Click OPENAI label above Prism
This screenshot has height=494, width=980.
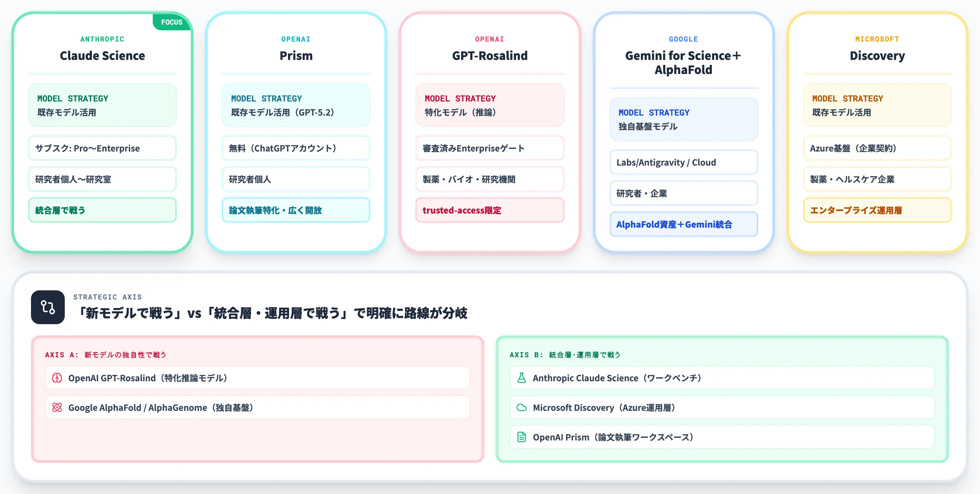[x=296, y=39]
